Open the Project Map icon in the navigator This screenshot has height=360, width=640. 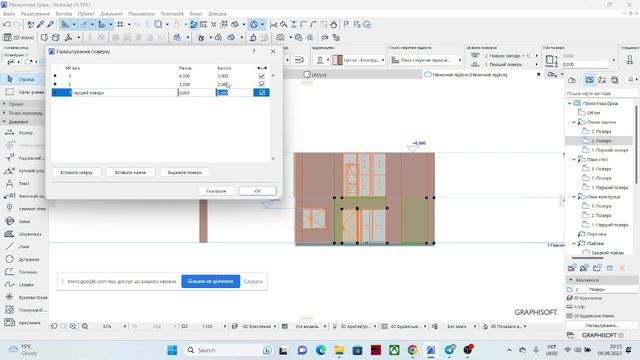[572, 80]
